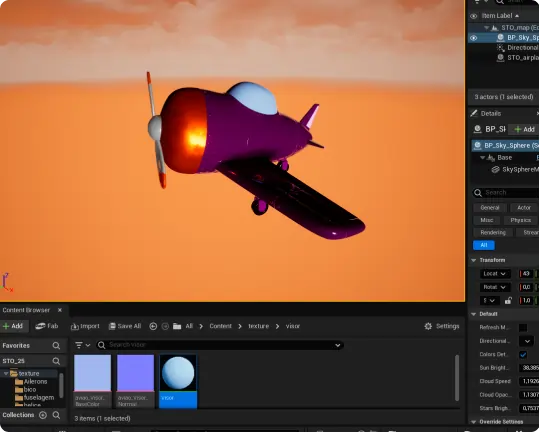
Task: Open Content Browser Settings gear
Action: pyautogui.click(x=428, y=326)
